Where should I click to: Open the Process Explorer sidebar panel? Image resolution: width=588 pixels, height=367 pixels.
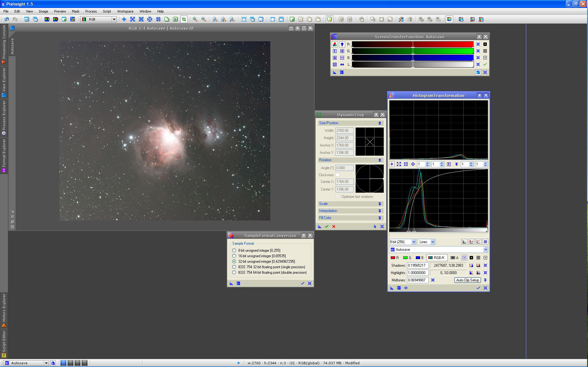[x=4, y=118]
